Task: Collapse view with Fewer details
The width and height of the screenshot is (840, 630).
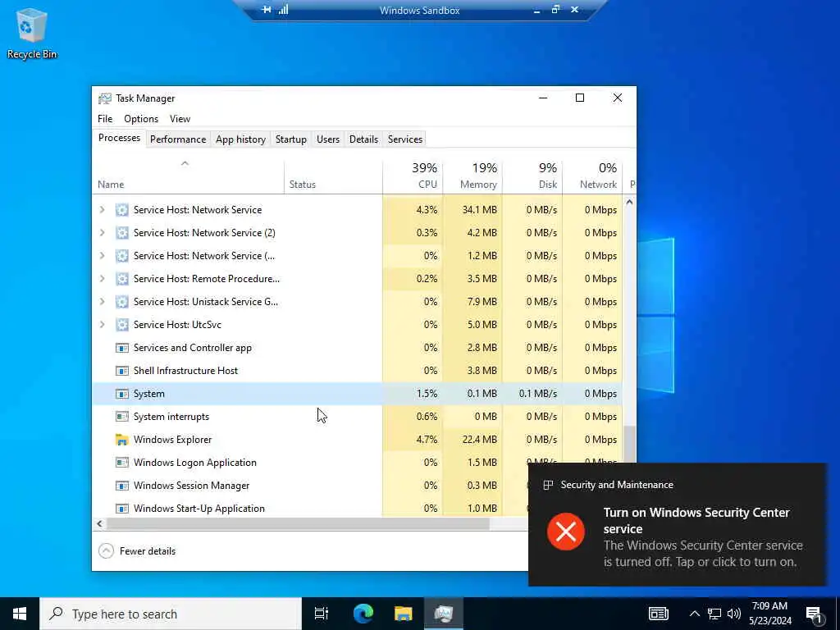Action: pos(137,550)
